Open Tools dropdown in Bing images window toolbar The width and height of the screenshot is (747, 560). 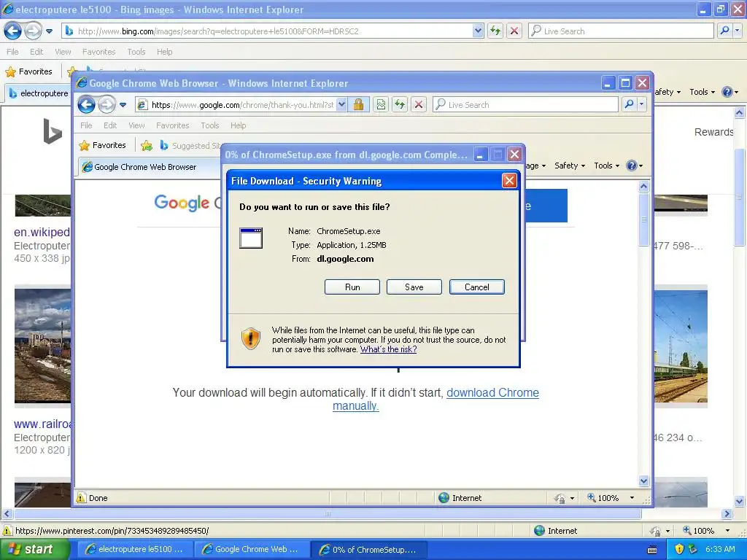[x=702, y=92]
